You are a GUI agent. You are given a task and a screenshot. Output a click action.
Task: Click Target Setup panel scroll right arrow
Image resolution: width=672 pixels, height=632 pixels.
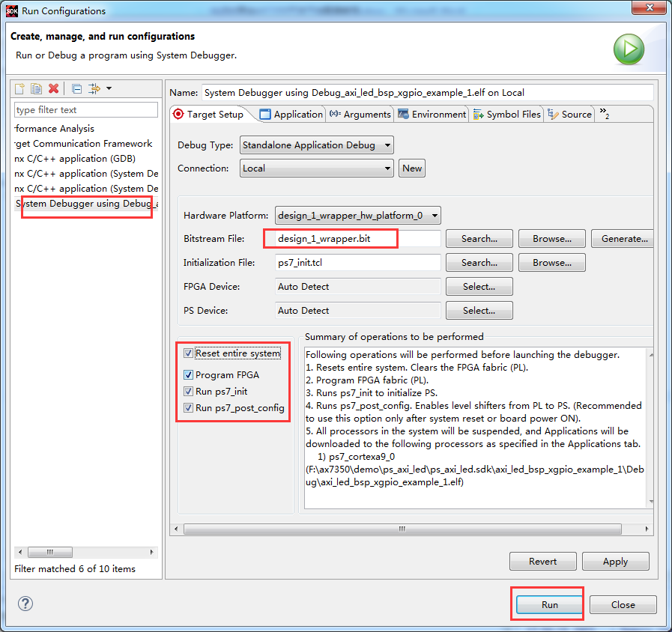647,529
